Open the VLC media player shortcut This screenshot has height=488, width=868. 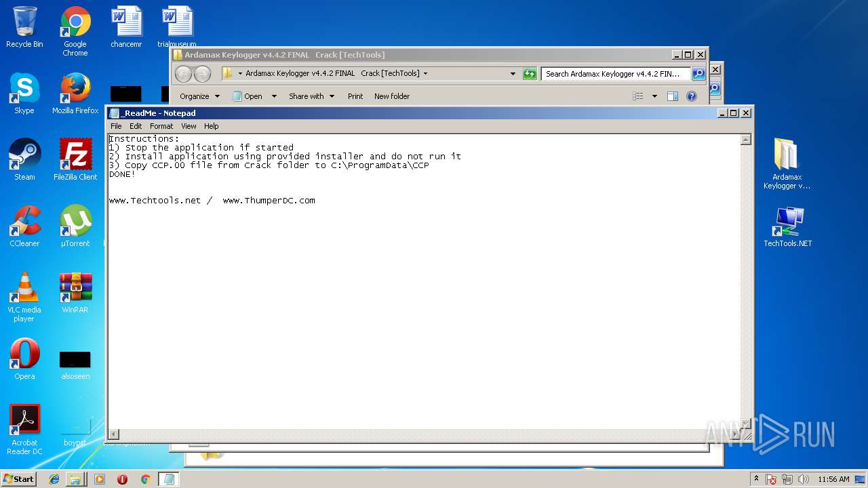[24, 297]
